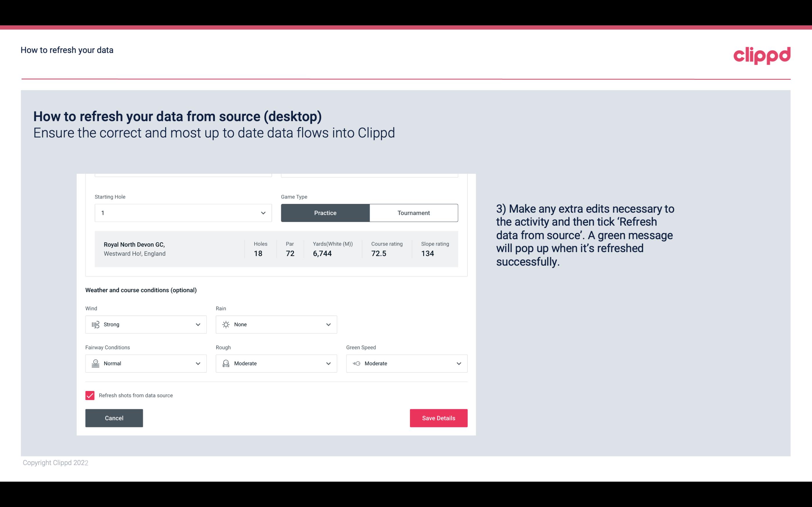Click the starting hole dropdown arrow

point(263,213)
